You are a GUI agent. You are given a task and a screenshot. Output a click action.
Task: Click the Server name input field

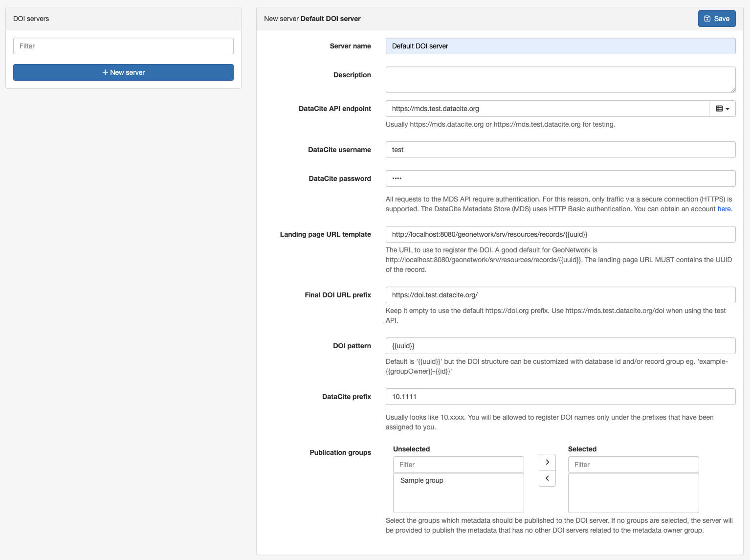click(560, 46)
